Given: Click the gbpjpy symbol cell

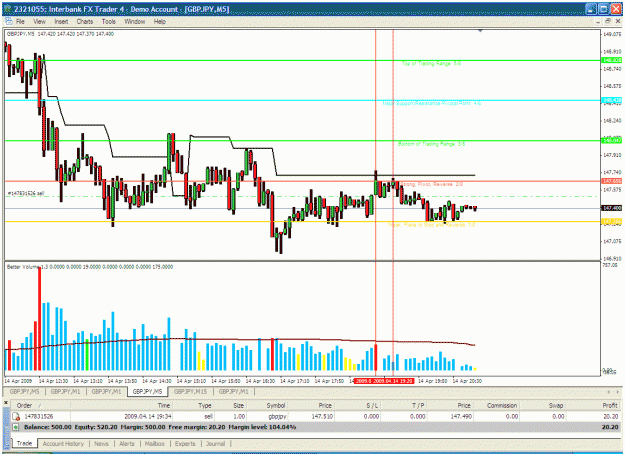Looking at the screenshot, I should click(x=277, y=417).
